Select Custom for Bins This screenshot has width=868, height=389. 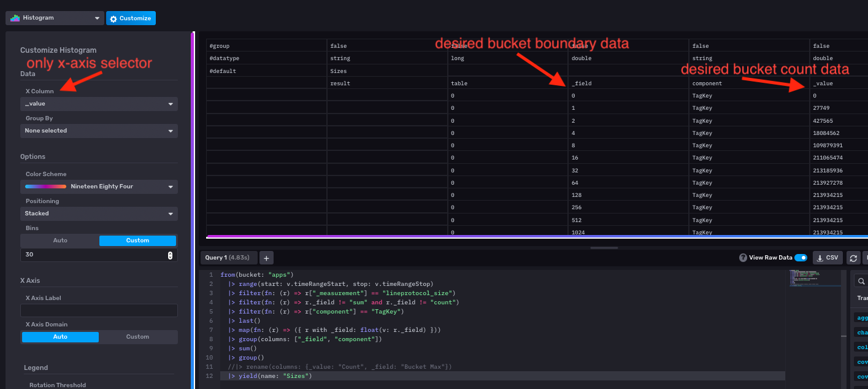(137, 241)
